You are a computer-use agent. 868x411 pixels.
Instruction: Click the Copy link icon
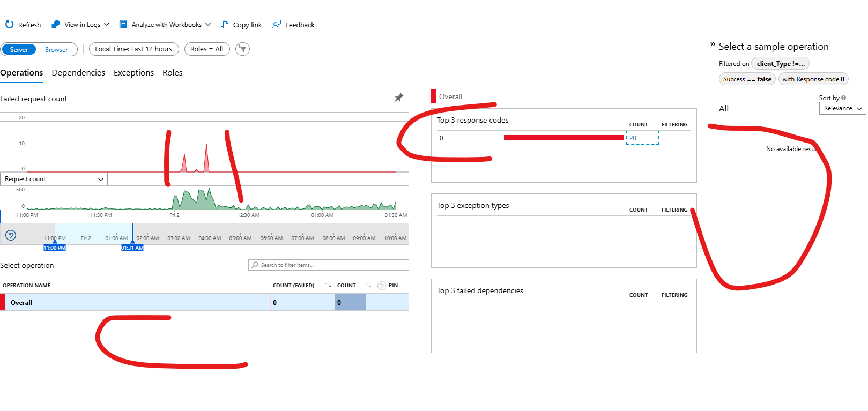tap(225, 24)
